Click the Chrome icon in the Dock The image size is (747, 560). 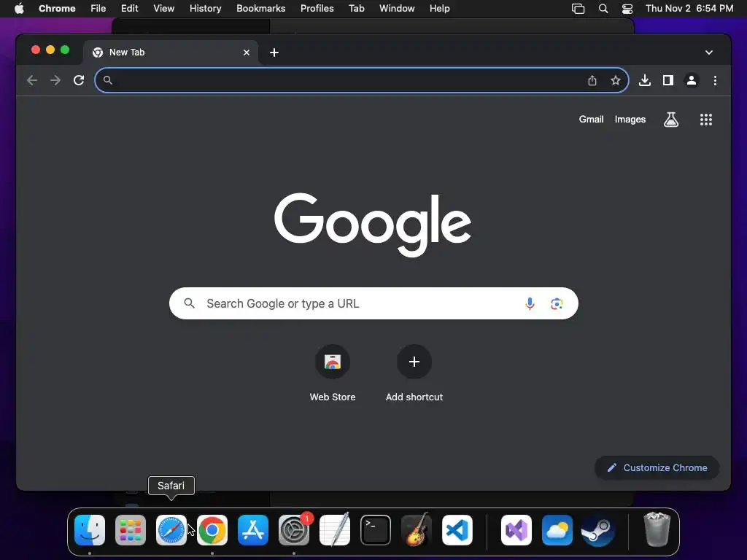tap(212, 530)
